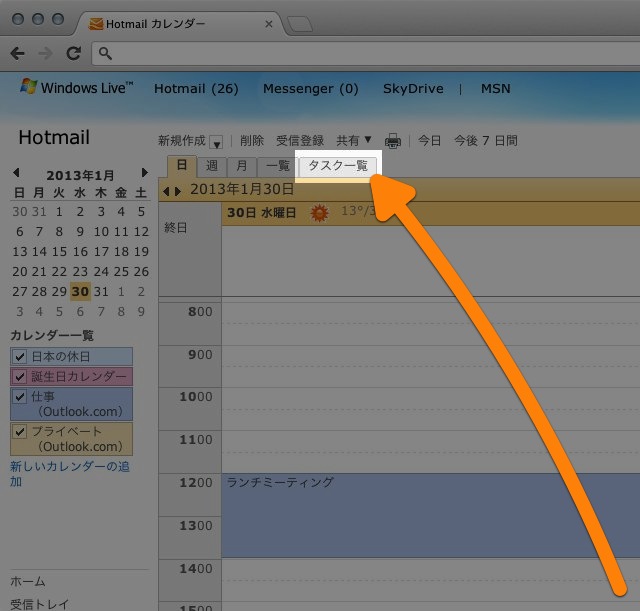
Task: Go to next day arrow beside 2013年1月30日
Action: pyautogui.click(x=178, y=191)
